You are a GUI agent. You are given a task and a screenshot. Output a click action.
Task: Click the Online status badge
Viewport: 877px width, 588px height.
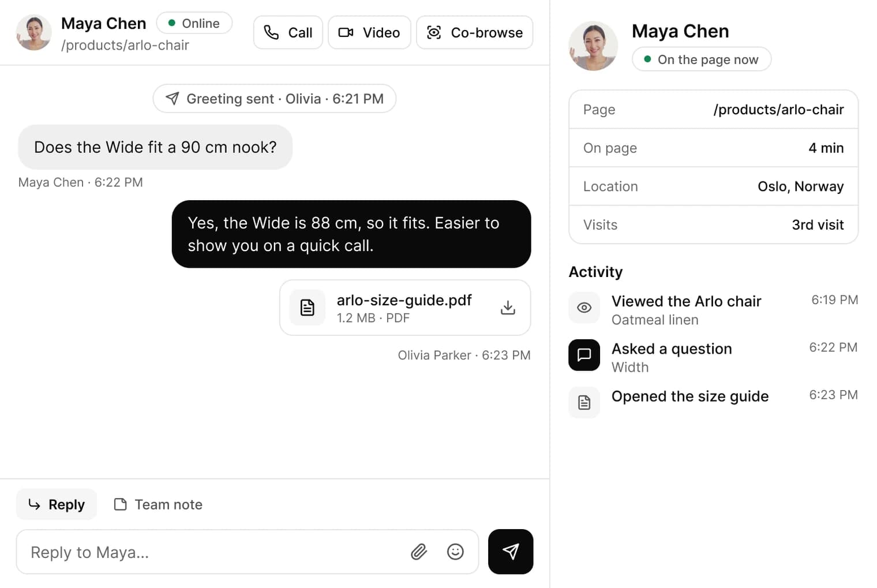point(194,23)
